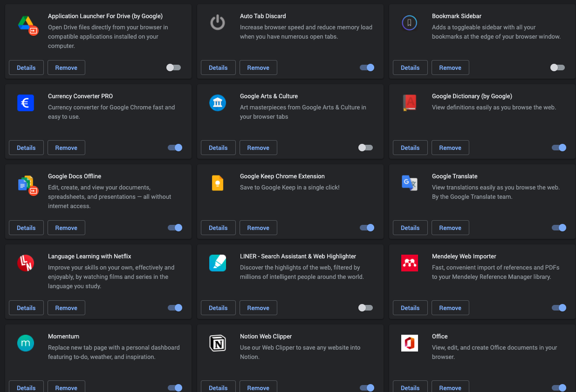576x392 pixels.
Task: Click the Bookmark Sidebar extension icon
Action: point(410,22)
